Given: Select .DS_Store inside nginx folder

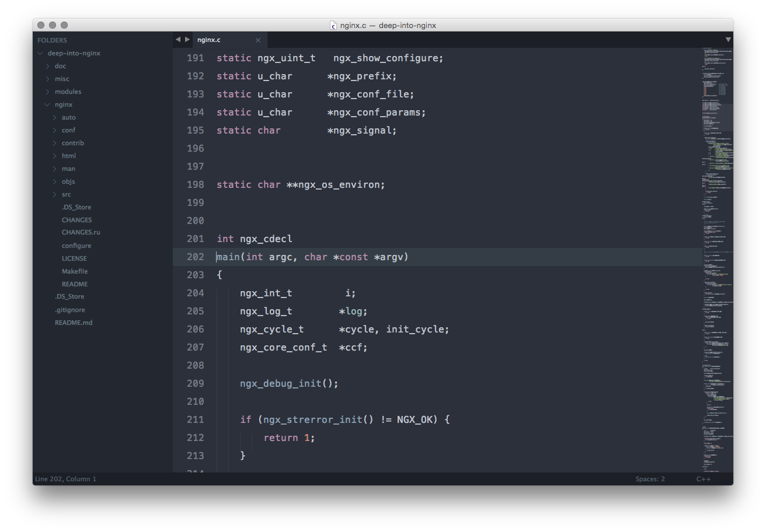Looking at the screenshot, I should coord(76,207).
